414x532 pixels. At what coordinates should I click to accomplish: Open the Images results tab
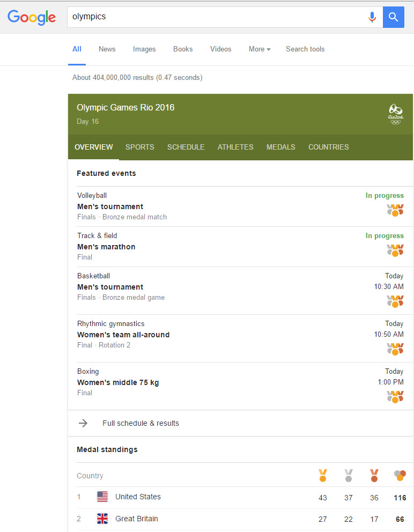[x=144, y=49]
